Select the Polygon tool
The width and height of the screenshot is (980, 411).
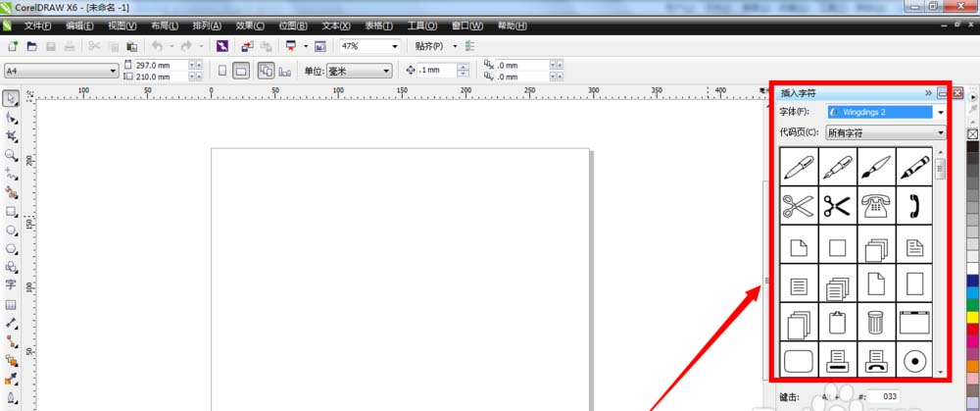click(x=11, y=248)
